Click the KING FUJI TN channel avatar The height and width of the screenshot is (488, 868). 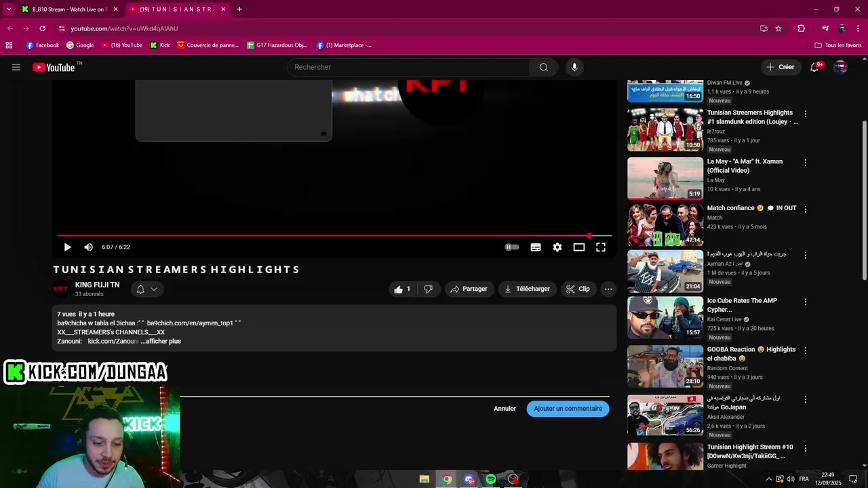coord(61,289)
